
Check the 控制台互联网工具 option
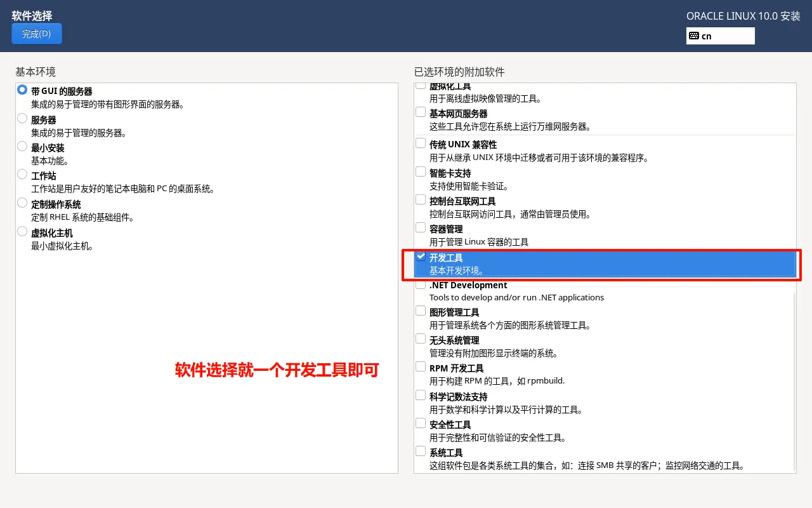coord(421,199)
